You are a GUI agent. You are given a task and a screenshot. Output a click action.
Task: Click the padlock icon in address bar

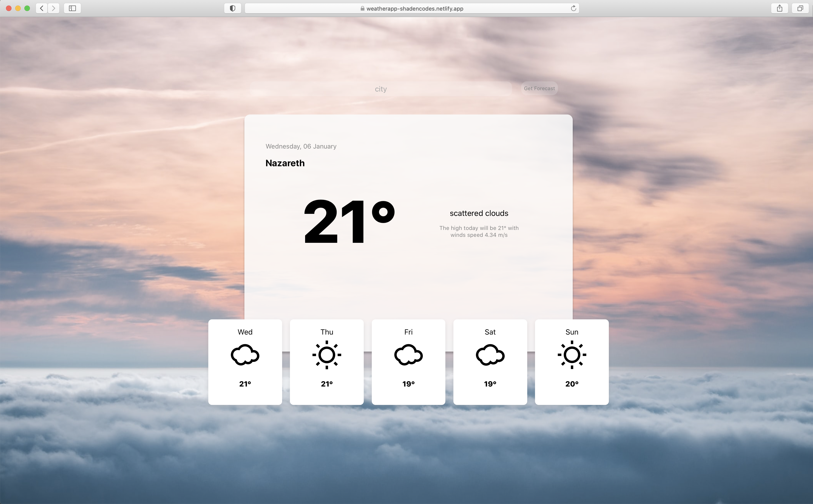(362, 8)
